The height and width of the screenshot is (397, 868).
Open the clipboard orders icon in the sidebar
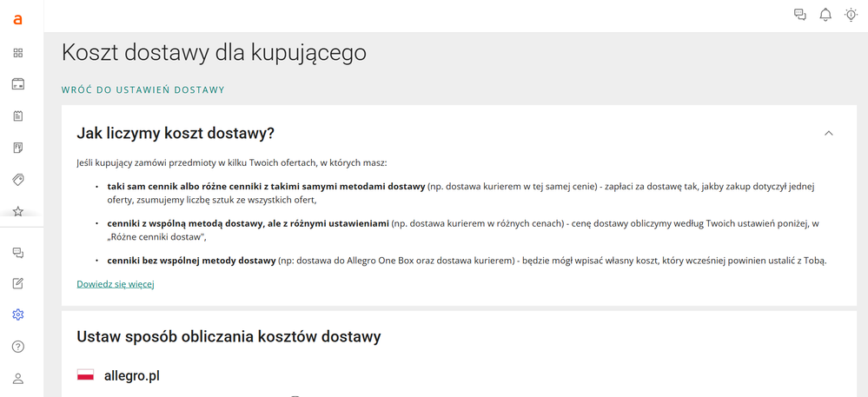coord(18,116)
